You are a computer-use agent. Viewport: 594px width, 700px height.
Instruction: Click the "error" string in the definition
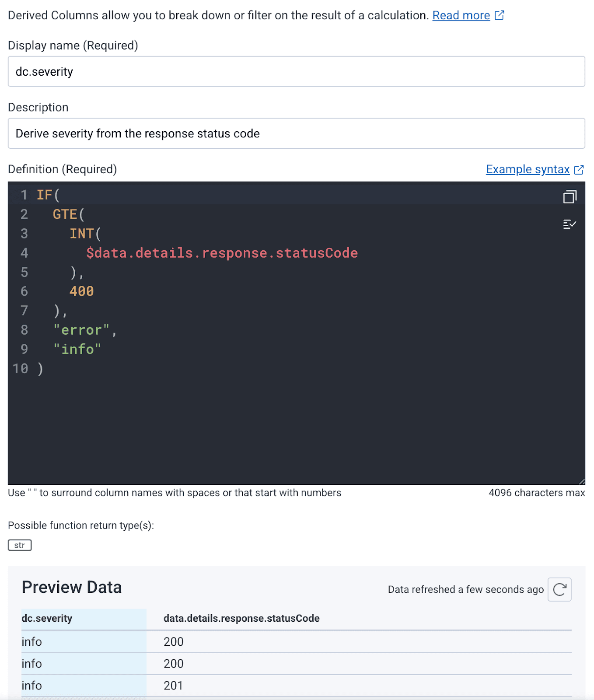pyautogui.click(x=81, y=330)
